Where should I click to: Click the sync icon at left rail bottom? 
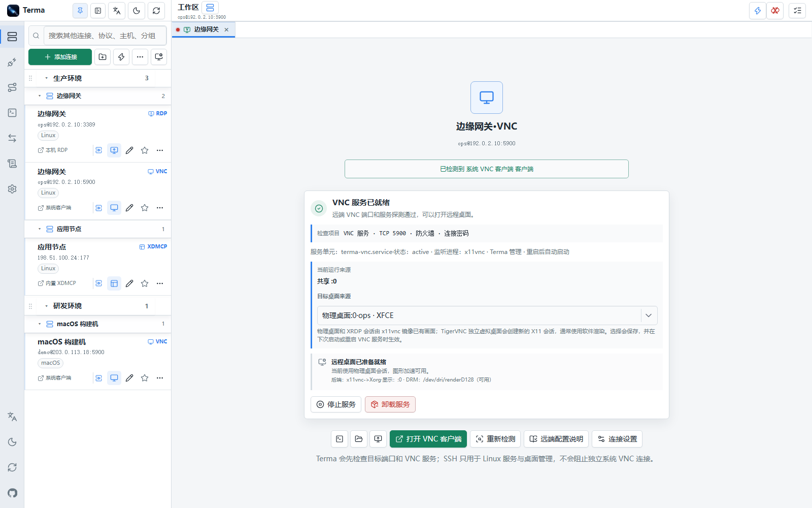pyautogui.click(x=12, y=467)
